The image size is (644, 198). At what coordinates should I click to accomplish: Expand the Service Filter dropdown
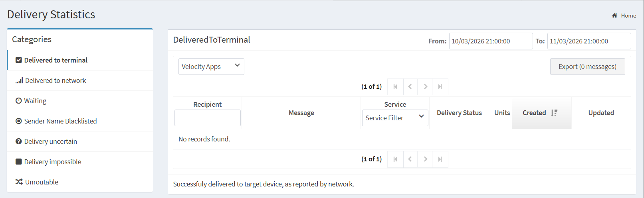click(x=395, y=118)
